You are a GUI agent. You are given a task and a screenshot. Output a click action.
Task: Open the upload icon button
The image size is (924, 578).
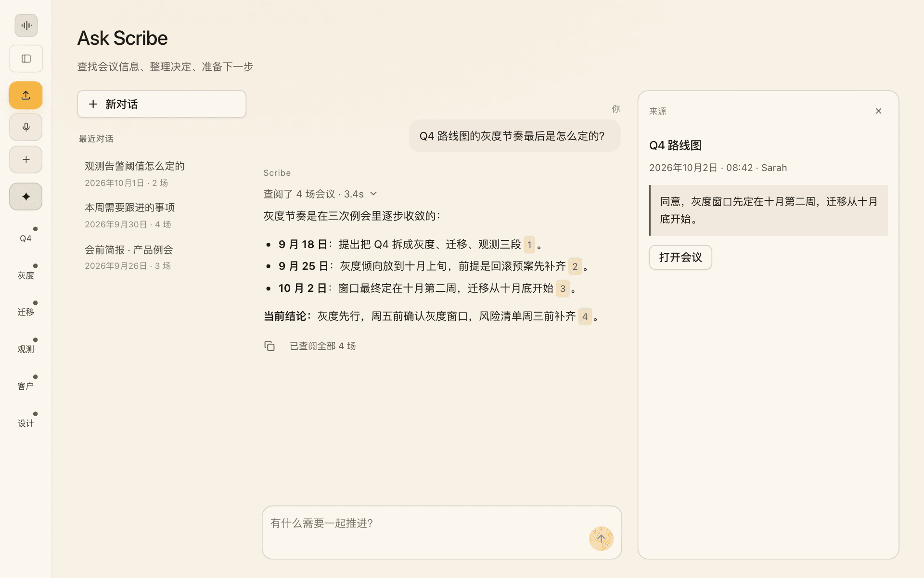pos(26,95)
